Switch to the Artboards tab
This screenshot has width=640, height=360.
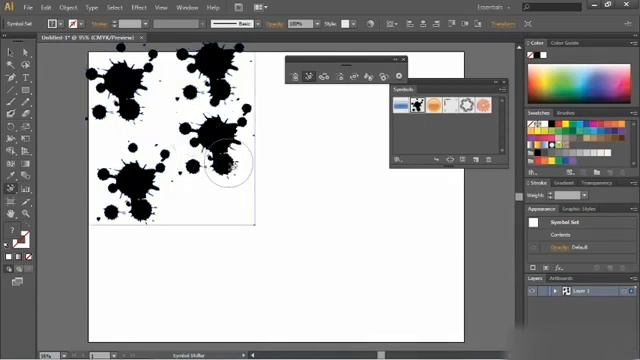pos(561,278)
